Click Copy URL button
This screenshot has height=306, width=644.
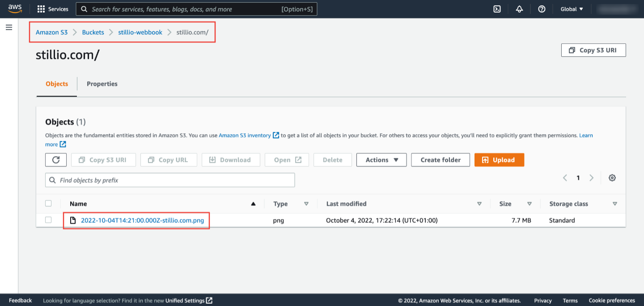(x=169, y=160)
